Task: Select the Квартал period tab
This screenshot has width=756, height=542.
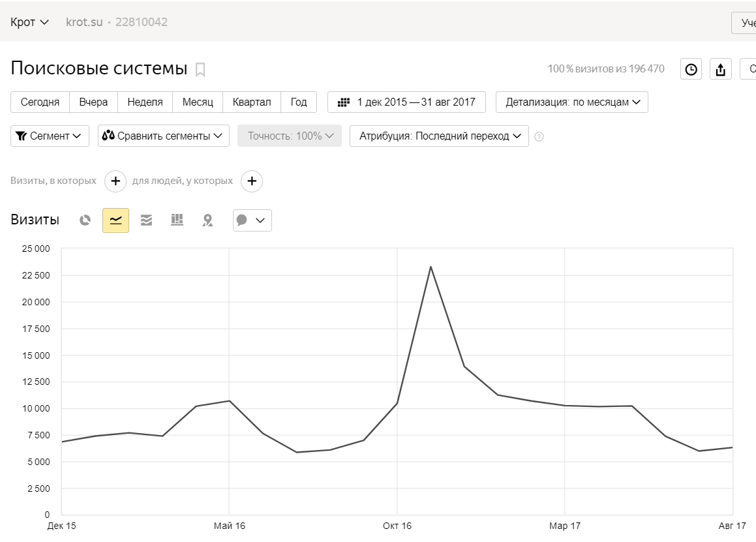Action: (252, 102)
